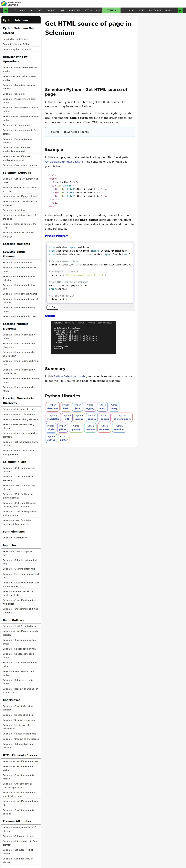Open Introduction to Selenium sidebar link
The width and height of the screenshot is (186, 868).
(x=21, y=39)
